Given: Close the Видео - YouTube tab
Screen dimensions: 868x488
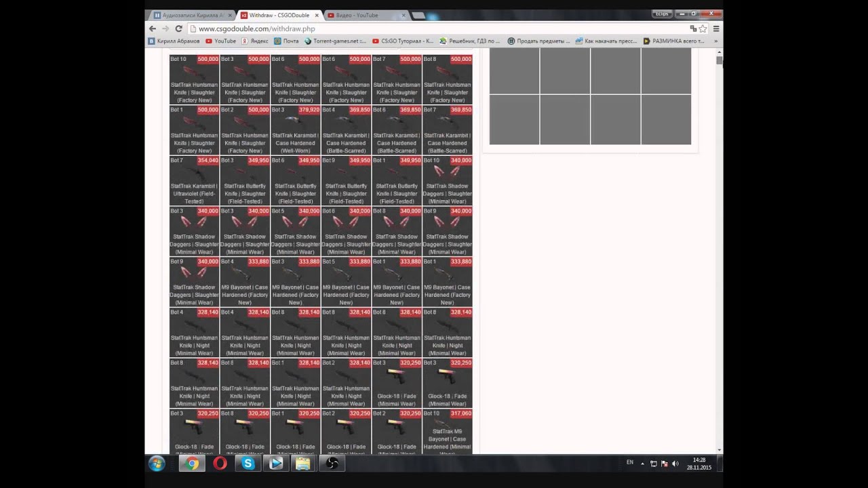Looking at the screenshot, I should click(x=403, y=15).
